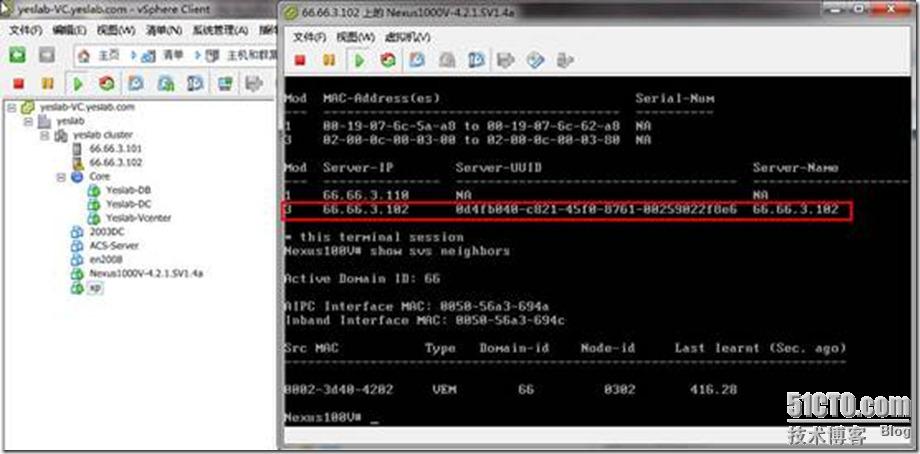
Task: Open 系统管理(A) menu in vSphere Client
Action: click(x=220, y=30)
